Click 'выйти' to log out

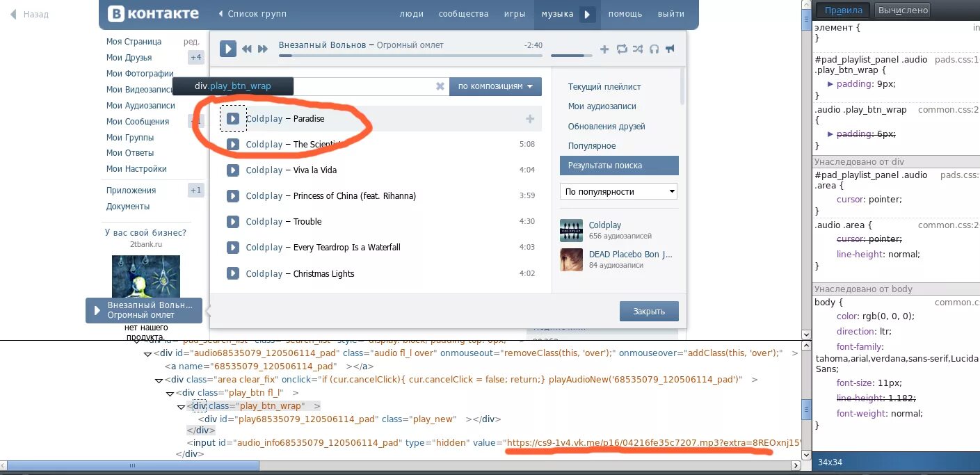pos(671,14)
